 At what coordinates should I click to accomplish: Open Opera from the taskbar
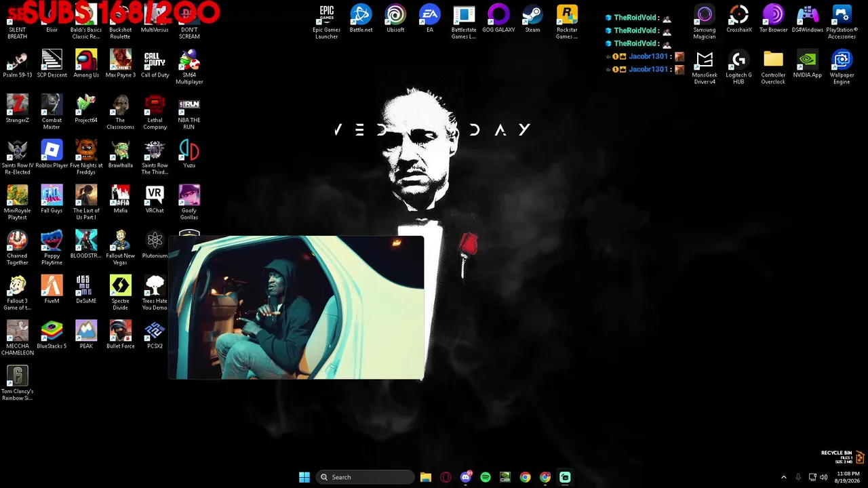click(x=446, y=477)
